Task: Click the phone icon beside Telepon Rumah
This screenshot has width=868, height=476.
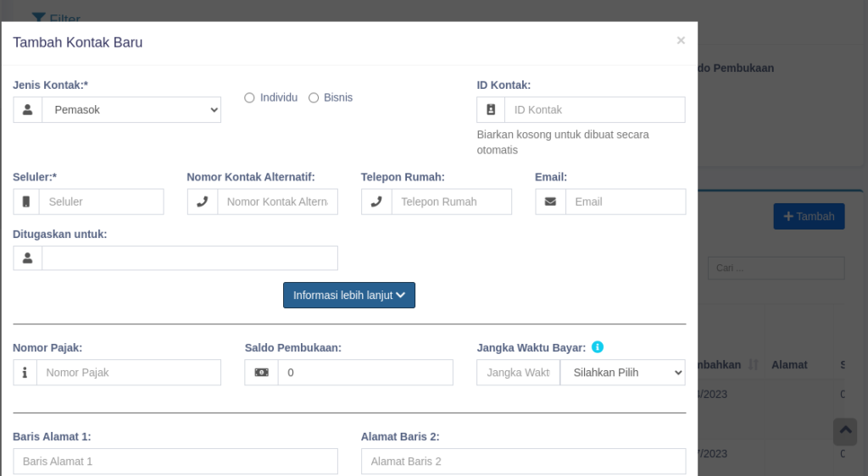Action: (376, 202)
